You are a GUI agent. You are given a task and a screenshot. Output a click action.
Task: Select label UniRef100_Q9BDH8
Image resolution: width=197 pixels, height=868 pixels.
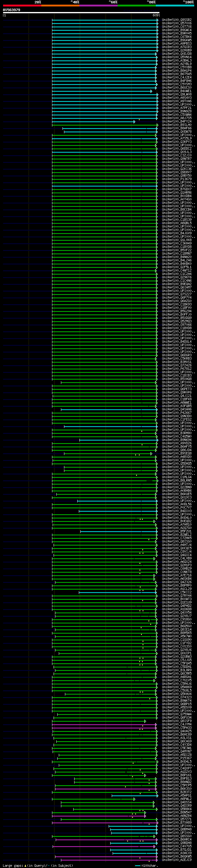click(x=177, y=843)
